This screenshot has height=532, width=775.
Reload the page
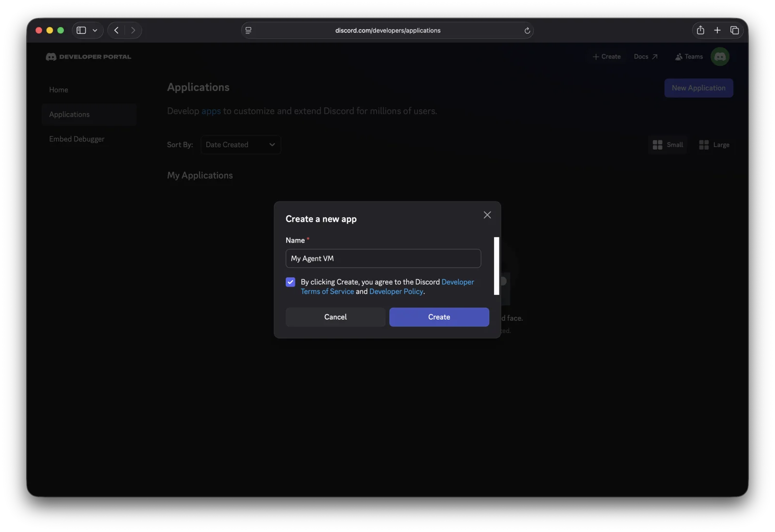pyautogui.click(x=527, y=30)
